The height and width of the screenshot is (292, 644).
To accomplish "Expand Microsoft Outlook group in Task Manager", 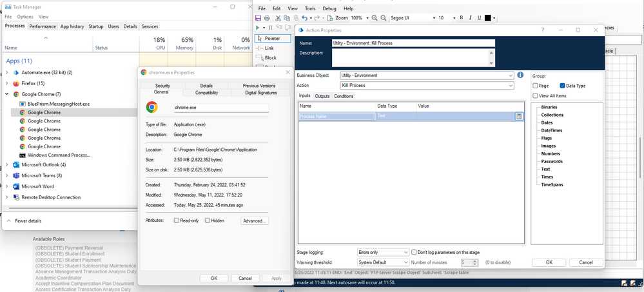I will click(7, 164).
